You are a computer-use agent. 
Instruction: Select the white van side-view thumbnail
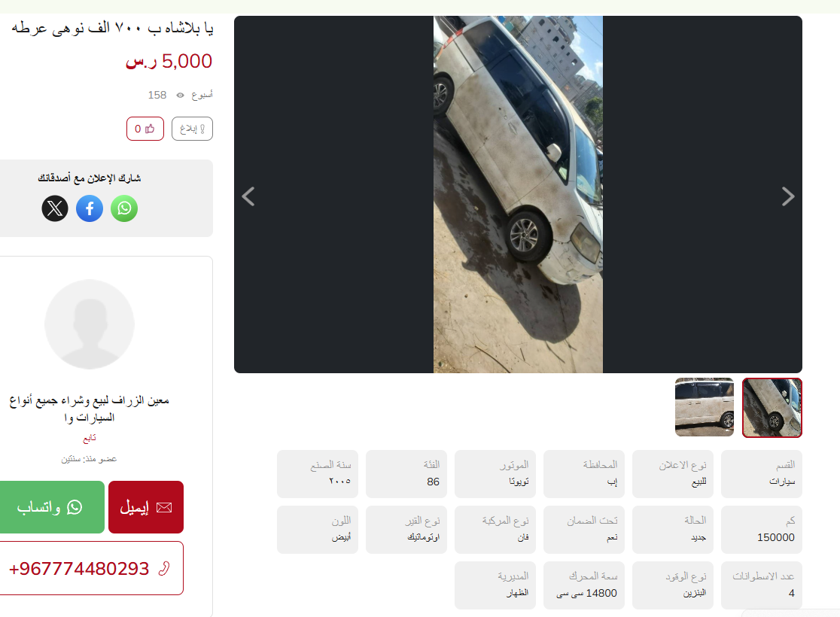tap(705, 408)
